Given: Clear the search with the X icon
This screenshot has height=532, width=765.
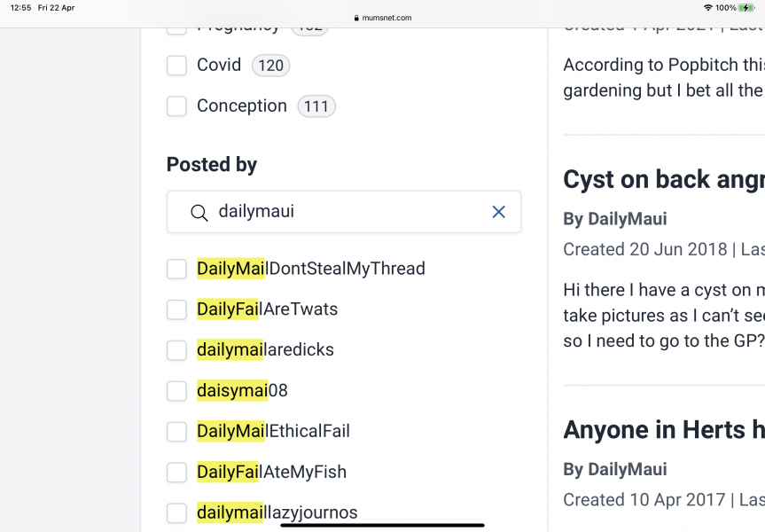Looking at the screenshot, I should [x=497, y=212].
